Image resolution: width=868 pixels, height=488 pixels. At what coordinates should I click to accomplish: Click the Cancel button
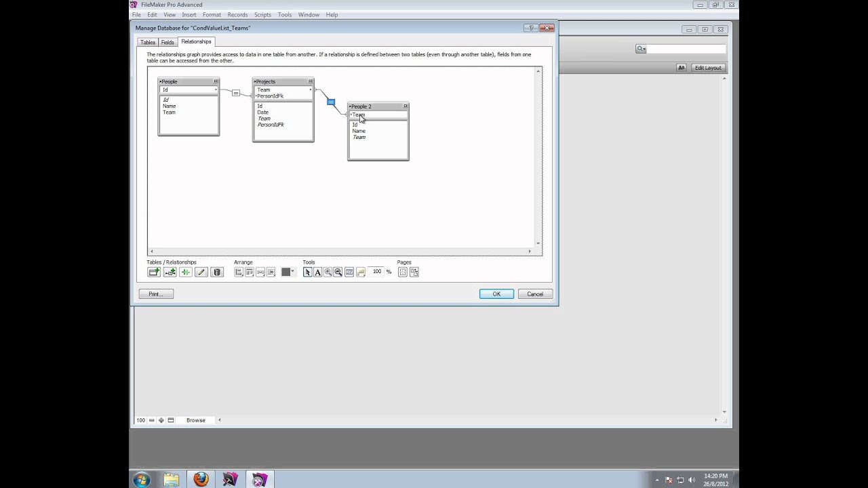pos(535,294)
